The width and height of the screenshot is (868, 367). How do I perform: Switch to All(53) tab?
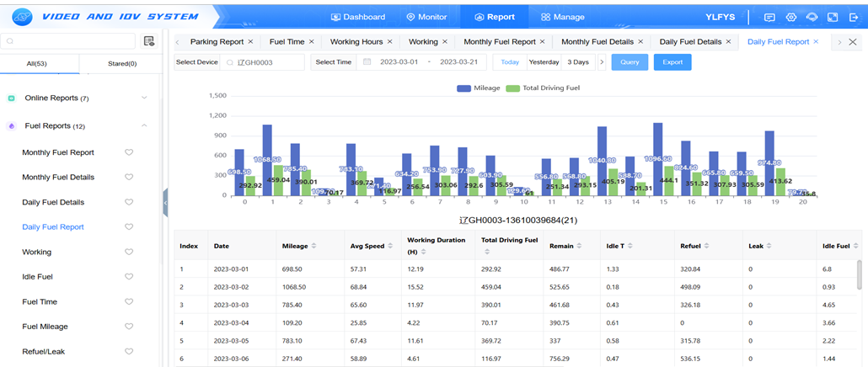[x=37, y=64]
